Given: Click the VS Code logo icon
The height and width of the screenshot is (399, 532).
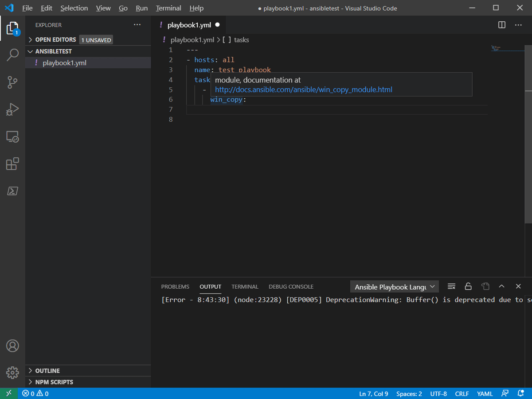Looking at the screenshot, I should tap(9, 8).
